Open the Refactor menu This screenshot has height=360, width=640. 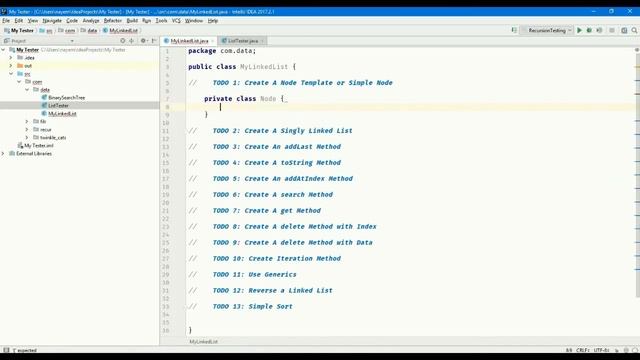(x=113, y=20)
